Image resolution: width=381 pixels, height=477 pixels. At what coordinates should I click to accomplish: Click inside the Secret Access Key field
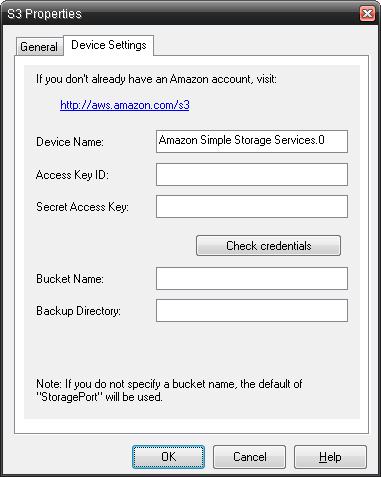252,207
